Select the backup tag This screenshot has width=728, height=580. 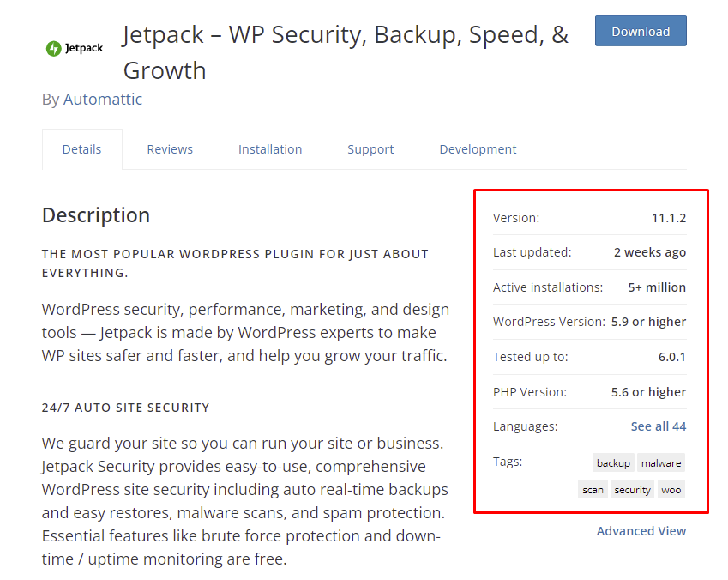[612, 462]
